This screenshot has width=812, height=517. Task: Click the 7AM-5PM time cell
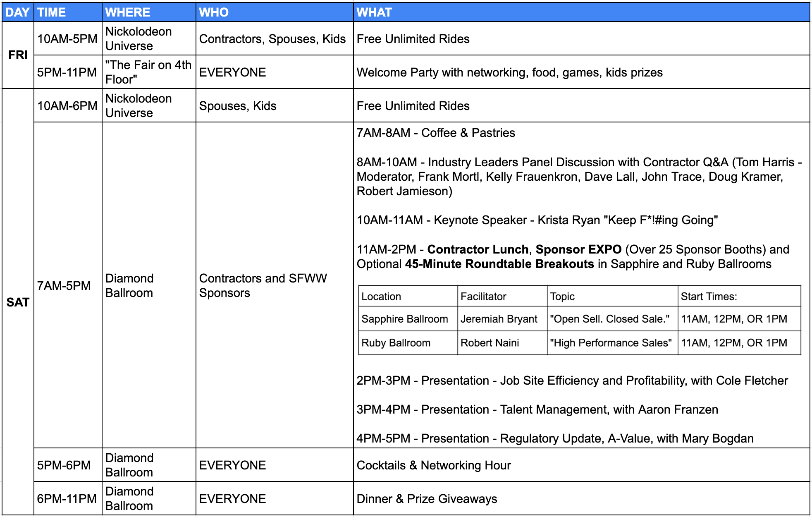[64, 285]
